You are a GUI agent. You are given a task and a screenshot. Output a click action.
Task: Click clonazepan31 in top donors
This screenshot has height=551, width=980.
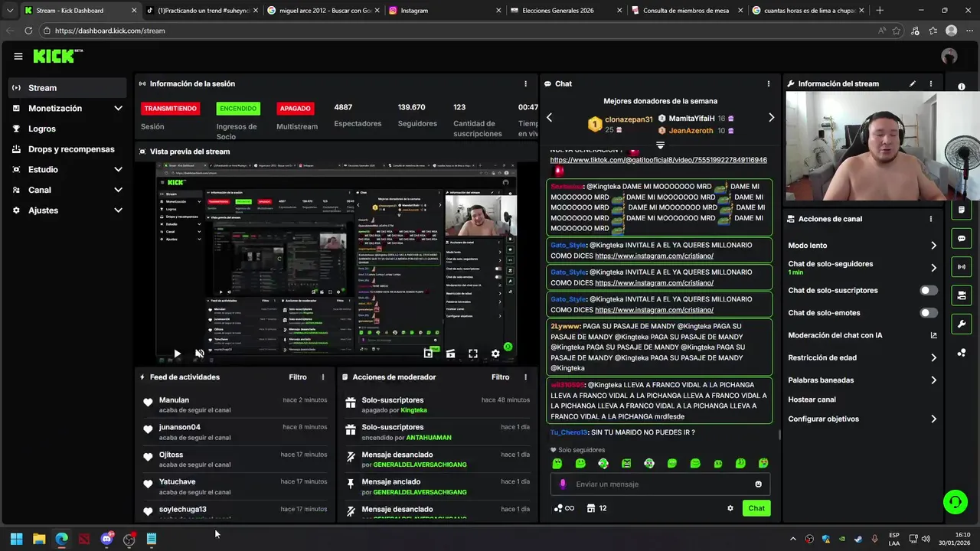(629, 119)
